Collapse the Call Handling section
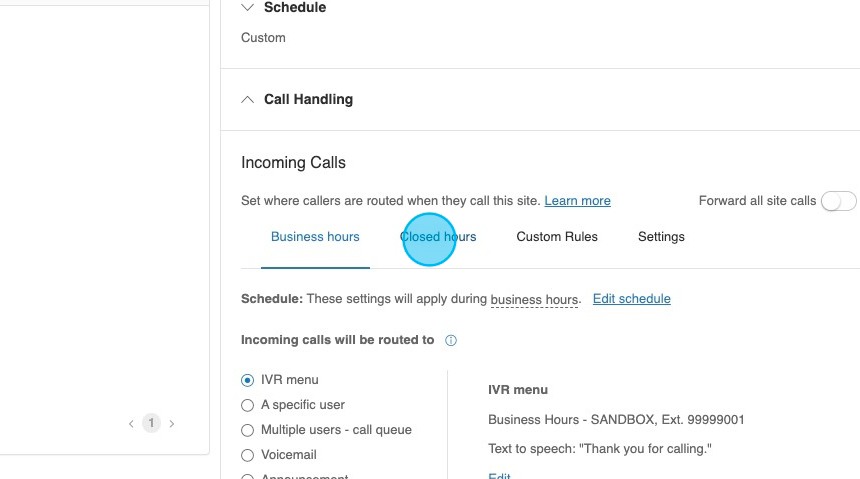 coord(248,100)
